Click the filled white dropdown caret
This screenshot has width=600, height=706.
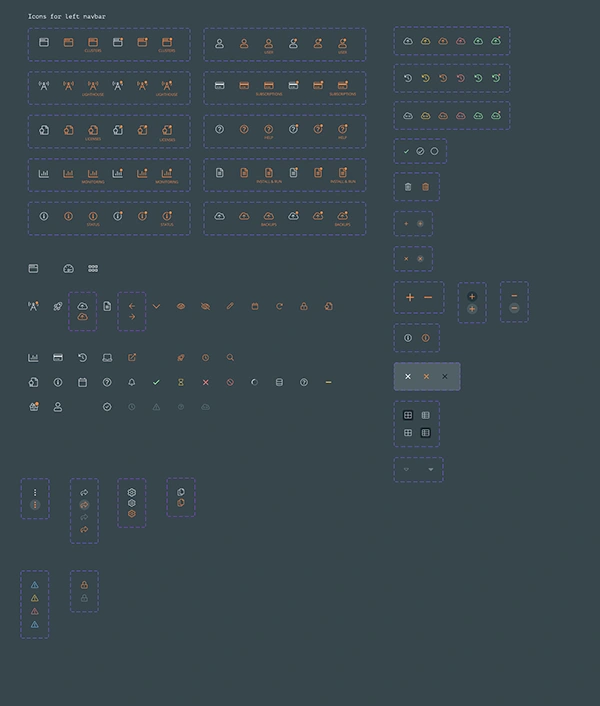[x=431, y=470]
